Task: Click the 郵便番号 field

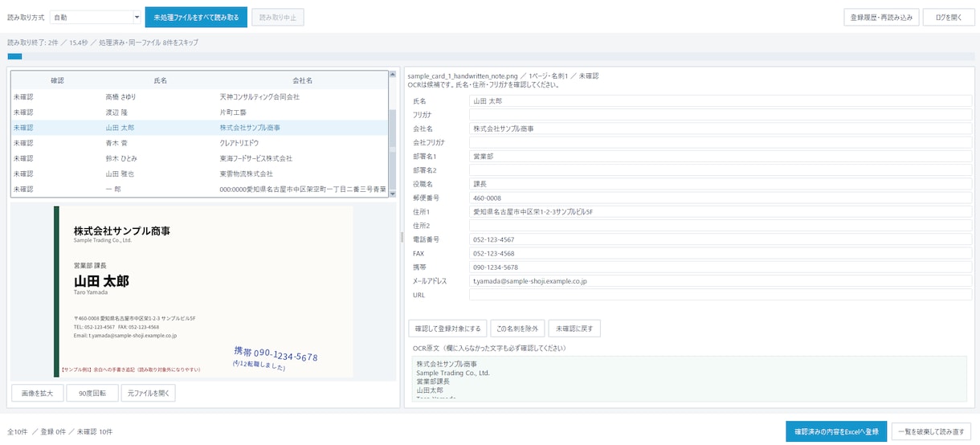Action: tap(721, 198)
